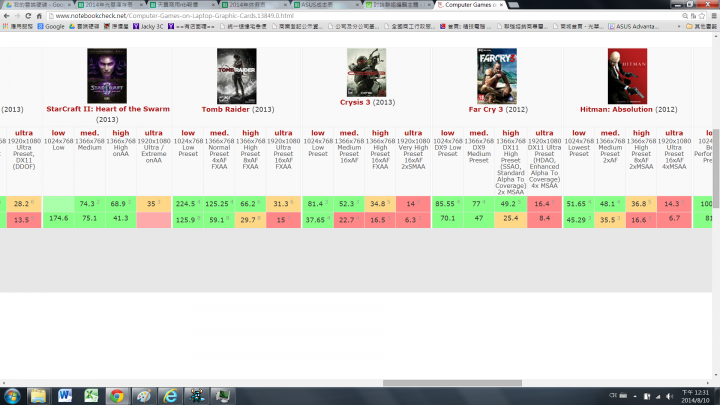Viewport: 720px width, 405px height.
Task: Click the Hitman cover thumbnail
Action: coord(627,76)
